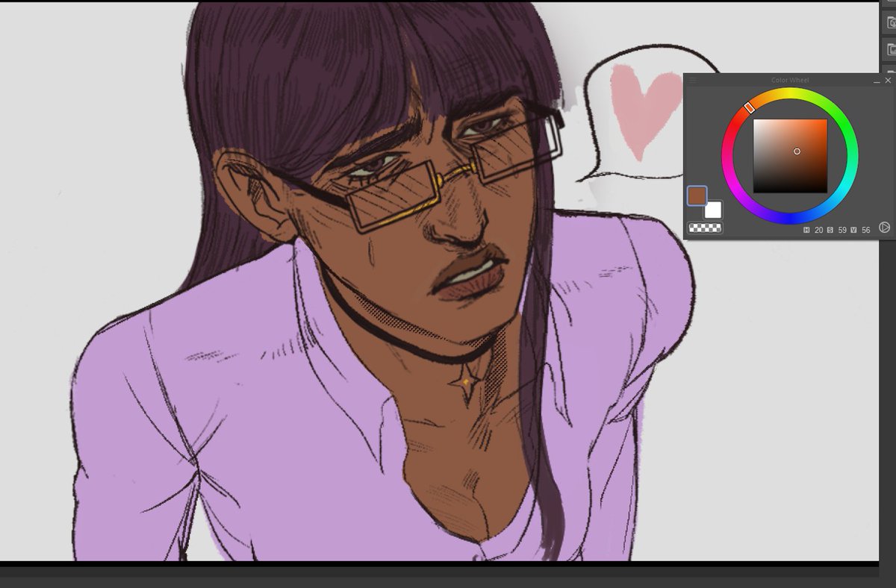The image size is (896, 588).
Task: Select the hue ring marker on the wheel
Action: (x=750, y=108)
